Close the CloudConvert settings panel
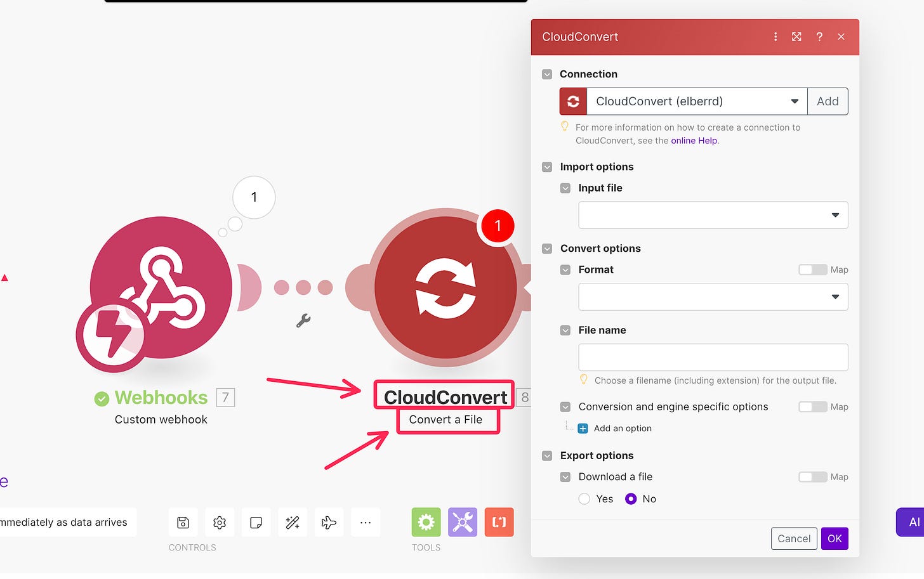 click(x=841, y=37)
